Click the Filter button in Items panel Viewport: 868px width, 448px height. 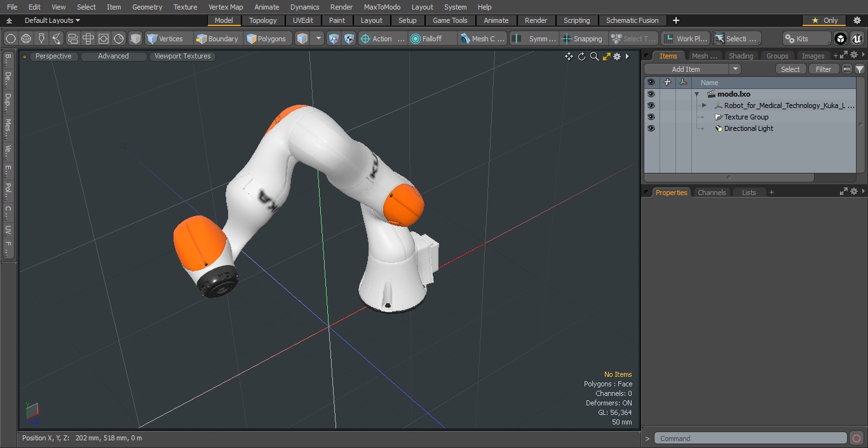(x=824, y=69)
